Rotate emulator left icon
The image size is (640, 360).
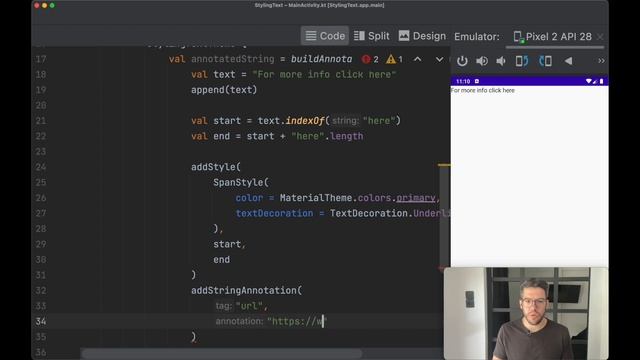click(522, 61)
